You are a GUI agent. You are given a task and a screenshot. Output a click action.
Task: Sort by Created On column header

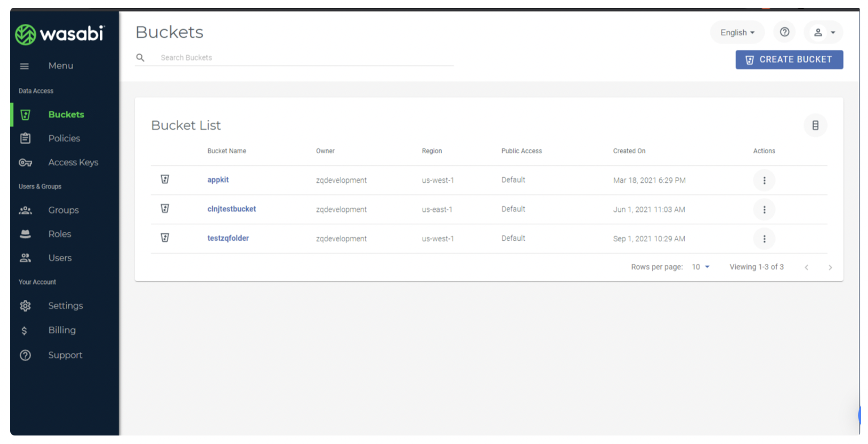coord(629,151)
